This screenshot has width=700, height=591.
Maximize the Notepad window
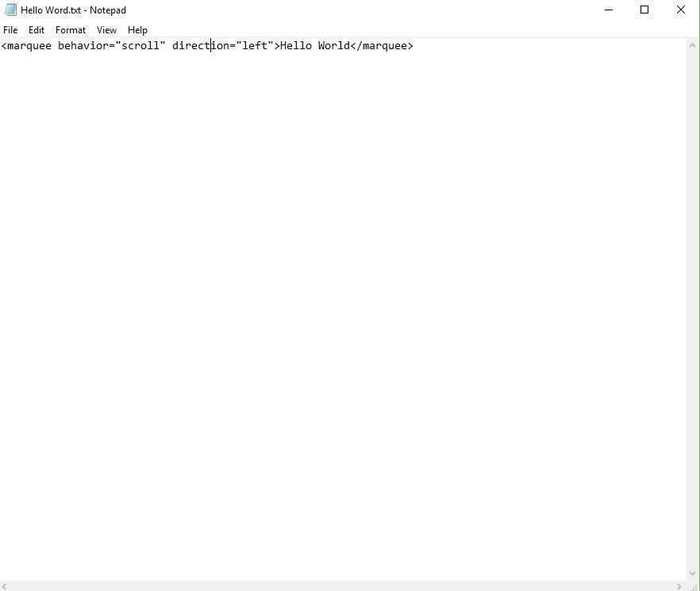(x=644, y=10)
